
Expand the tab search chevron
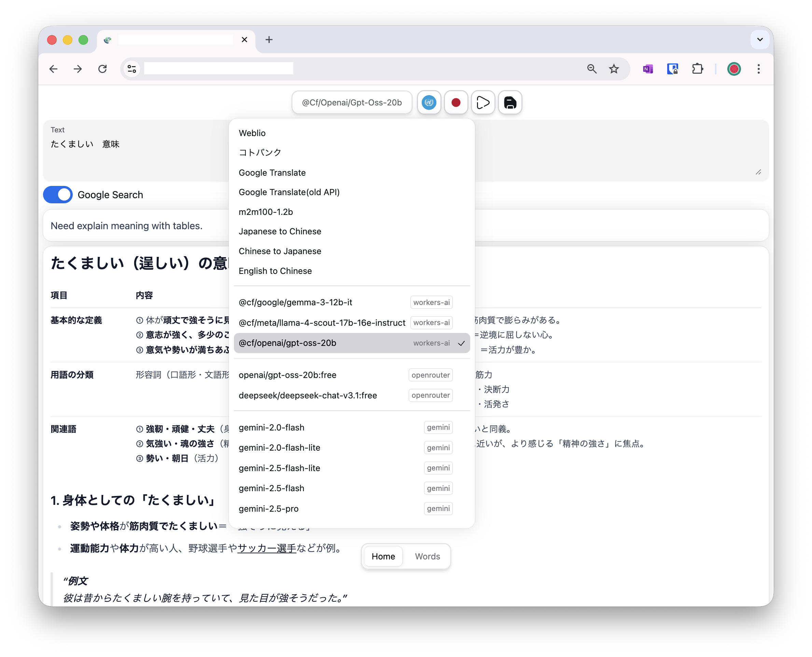760,39
